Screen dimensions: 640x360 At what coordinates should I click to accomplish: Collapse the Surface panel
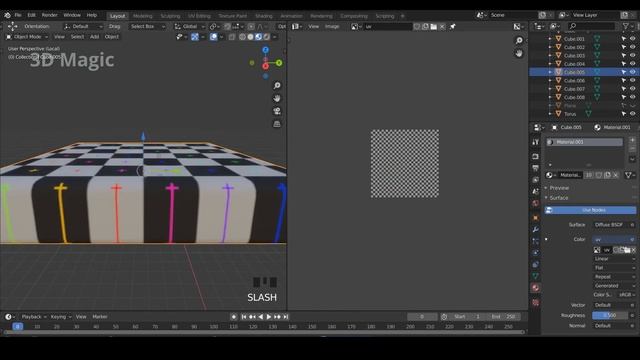click(559, 198)
